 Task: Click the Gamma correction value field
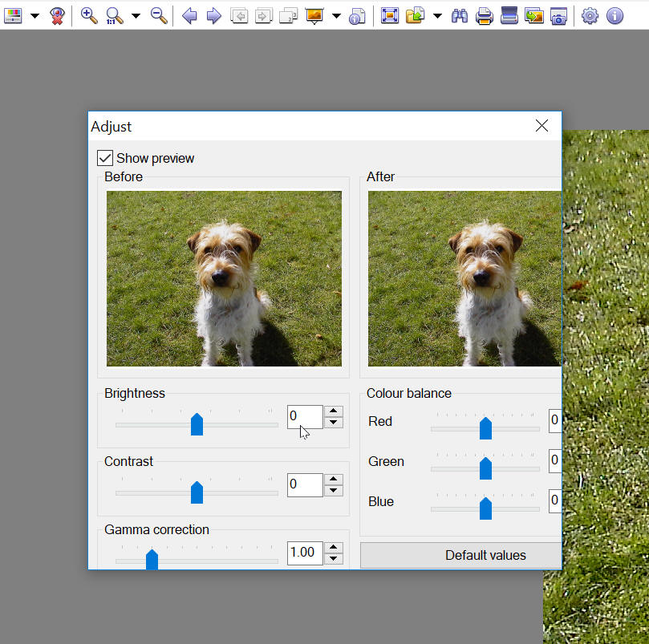pos(304,553)
